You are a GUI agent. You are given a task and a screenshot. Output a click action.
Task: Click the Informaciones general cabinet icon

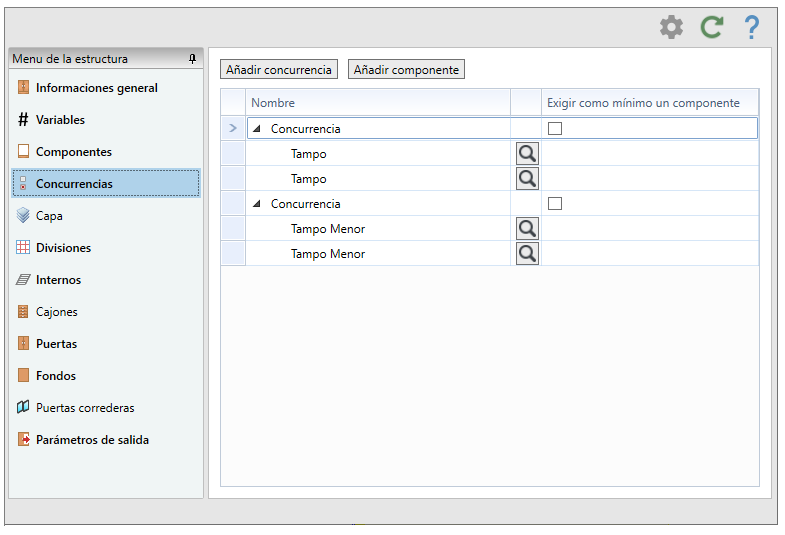tap(23, 87)
